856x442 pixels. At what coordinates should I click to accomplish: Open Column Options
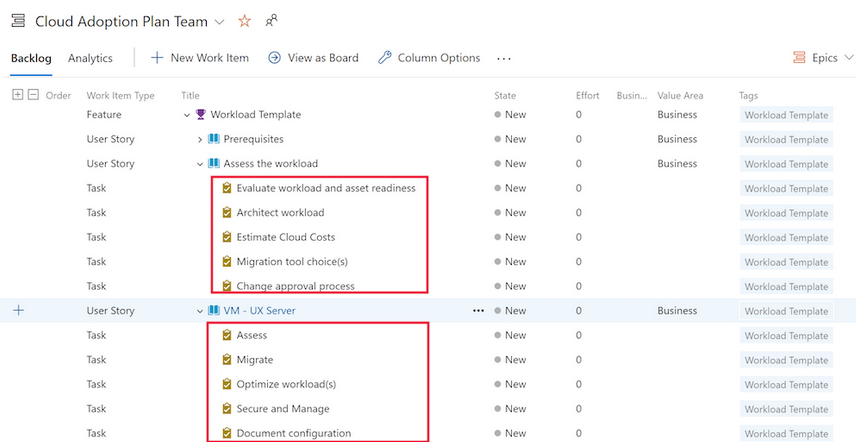pos(429,58)
